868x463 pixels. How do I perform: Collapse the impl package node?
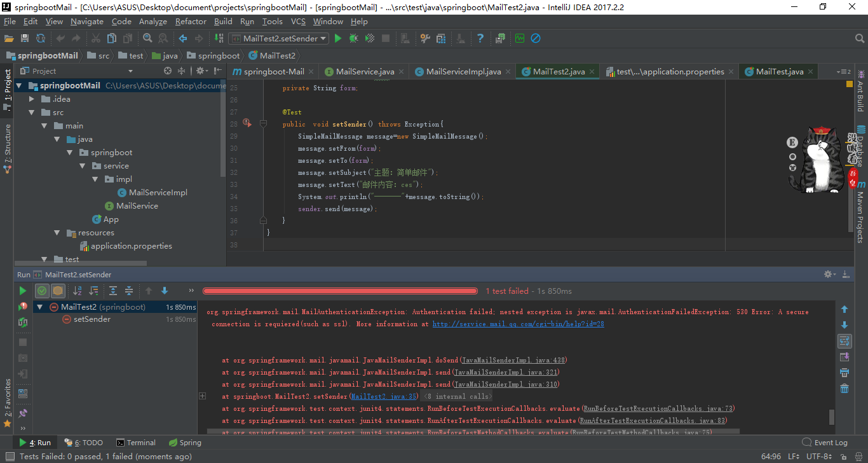[95, 179]
